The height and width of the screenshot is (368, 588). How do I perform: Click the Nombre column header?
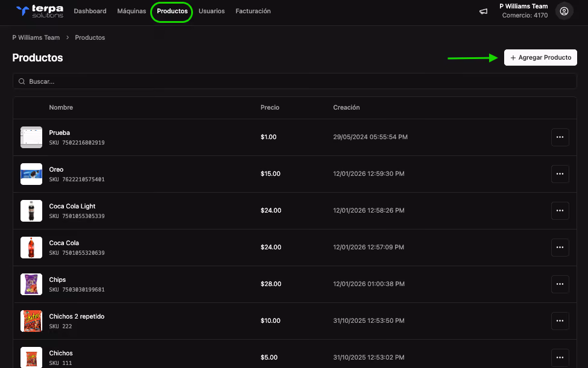(61, 107)
